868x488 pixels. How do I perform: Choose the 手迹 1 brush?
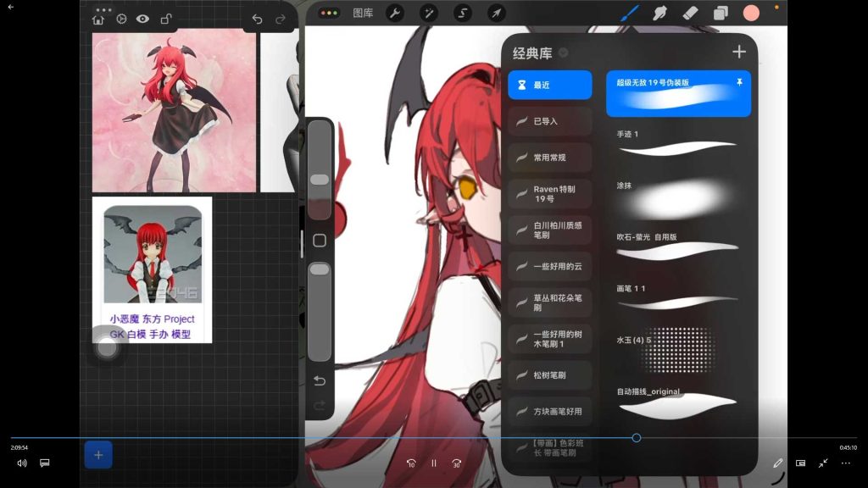click(679, 144)
